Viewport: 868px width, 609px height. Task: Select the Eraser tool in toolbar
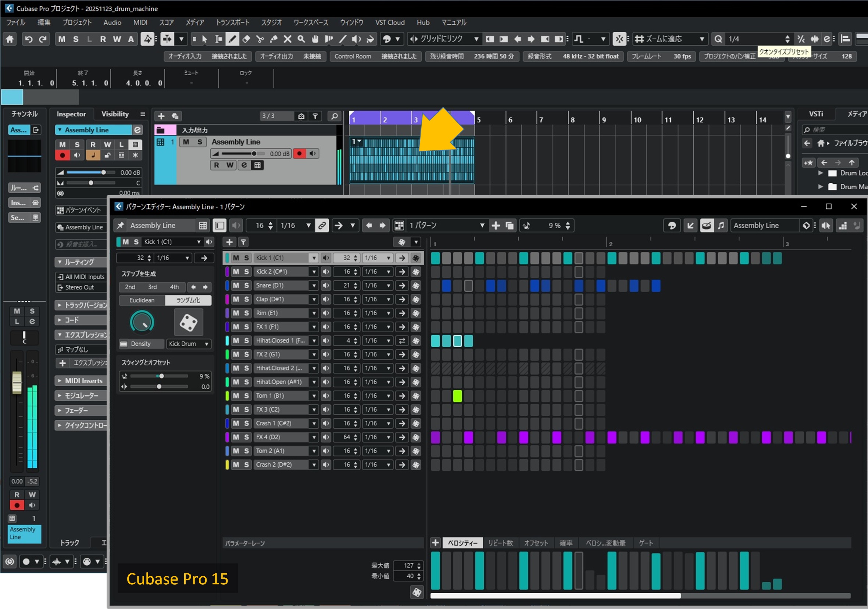[x=246, y=39]
